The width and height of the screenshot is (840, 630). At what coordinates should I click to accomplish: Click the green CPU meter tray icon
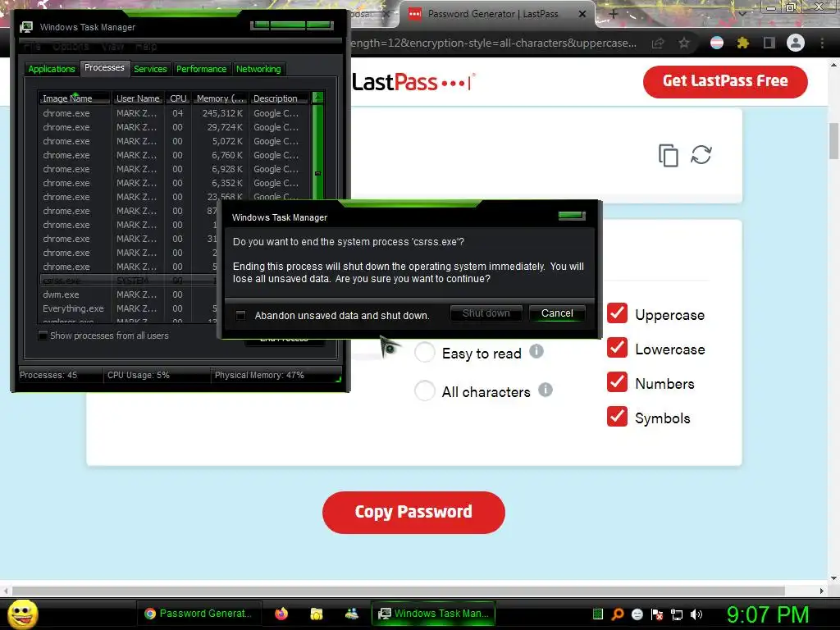point(598,614)
